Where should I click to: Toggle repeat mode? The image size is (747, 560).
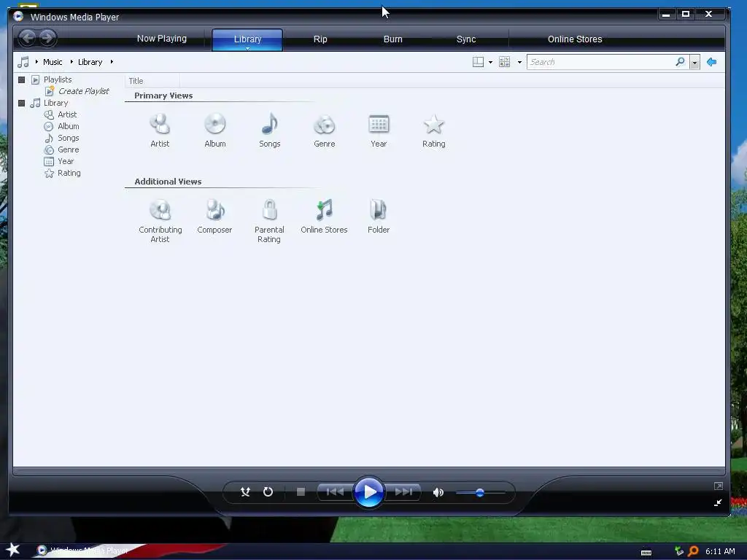pos(268,492)
